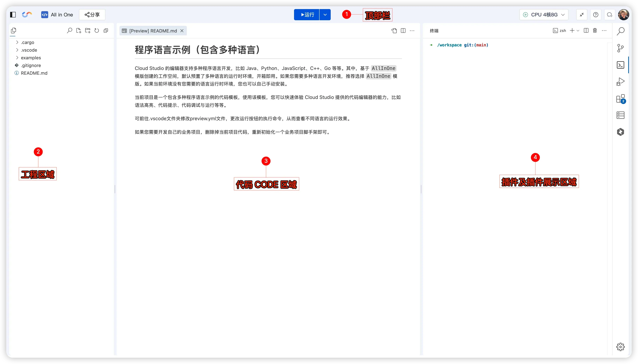Click the new folder icon in explorer
Screen dimensions: 638x364
[x=87, y=31]
